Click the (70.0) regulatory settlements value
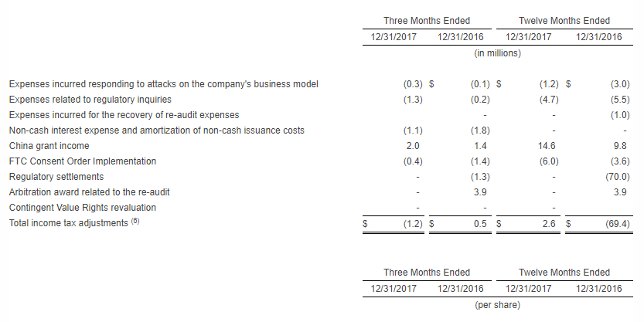Viewport: 644px width, 322px height. click(x=617, y=177)
